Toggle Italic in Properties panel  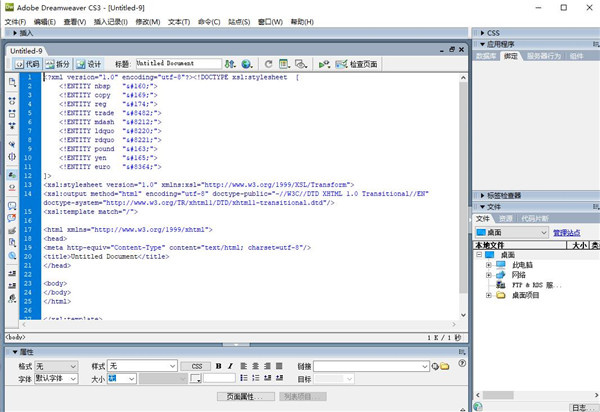[x=230, y=366]
